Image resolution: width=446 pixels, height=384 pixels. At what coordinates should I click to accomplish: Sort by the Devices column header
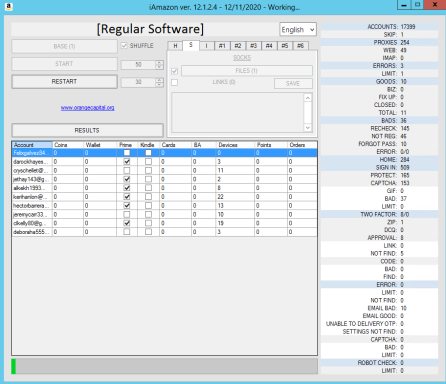[235, 145]
